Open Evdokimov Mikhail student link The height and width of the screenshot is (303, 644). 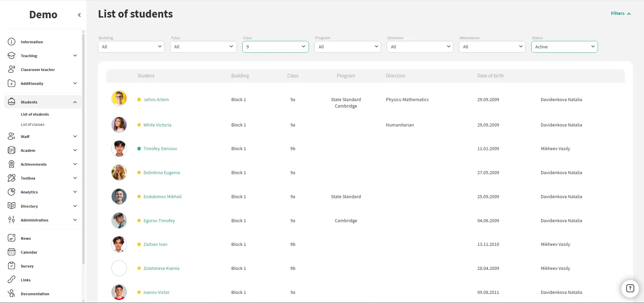[162, 197]
